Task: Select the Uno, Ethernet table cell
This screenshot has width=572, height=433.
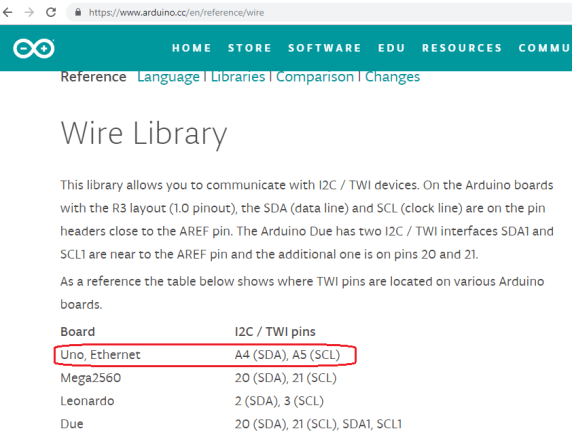Action: 100,355
